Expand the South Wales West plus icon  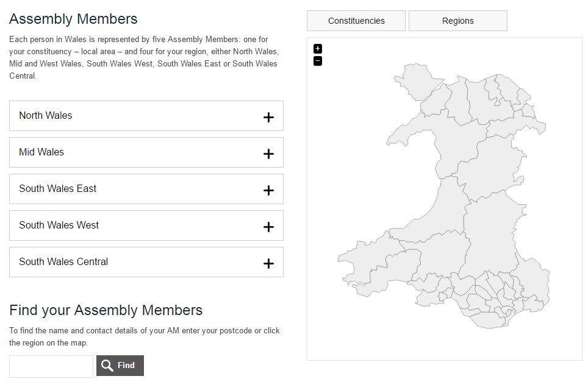tap(268, 227)
